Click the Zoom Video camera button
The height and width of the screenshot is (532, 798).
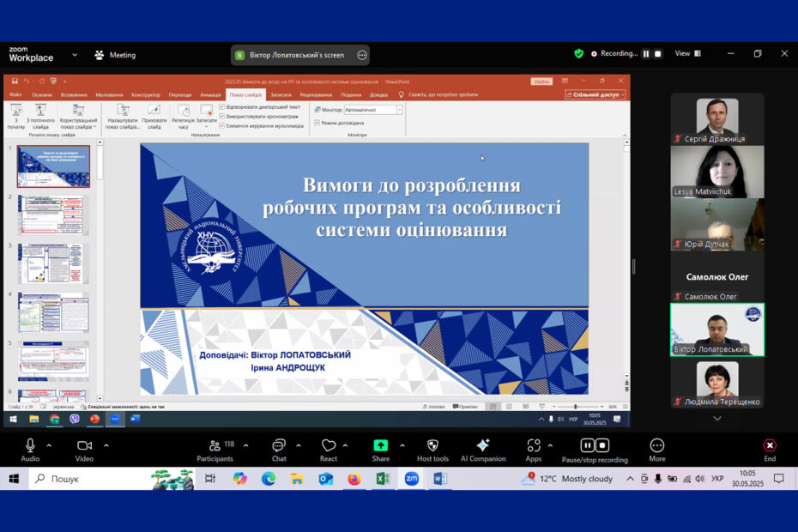[x=84, y=450]
